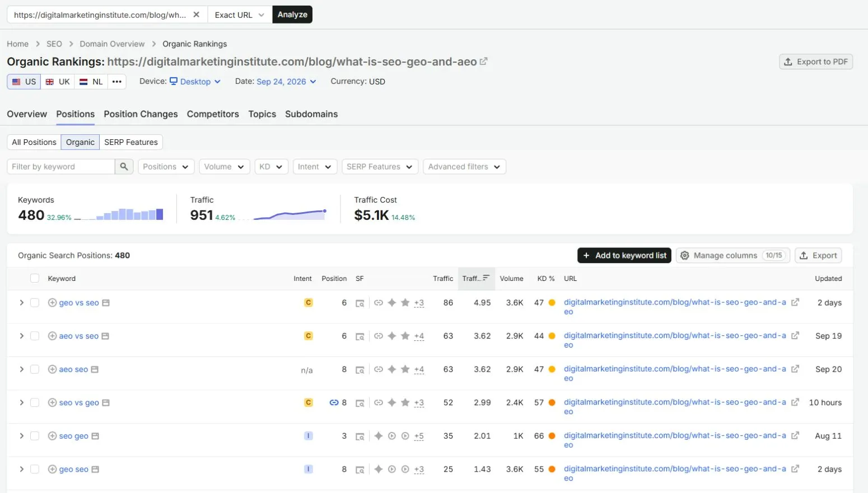Image resolution: width=868 pixels, height=493 pixels.
Task: Click the Analyze button
Action: pos(292,15)
